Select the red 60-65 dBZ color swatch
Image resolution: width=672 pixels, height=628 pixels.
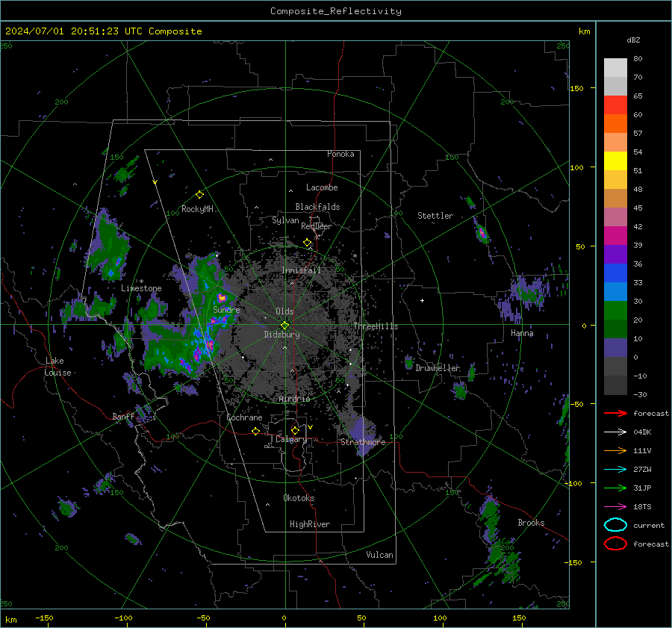pyautogui.click(x=615, y=105)
